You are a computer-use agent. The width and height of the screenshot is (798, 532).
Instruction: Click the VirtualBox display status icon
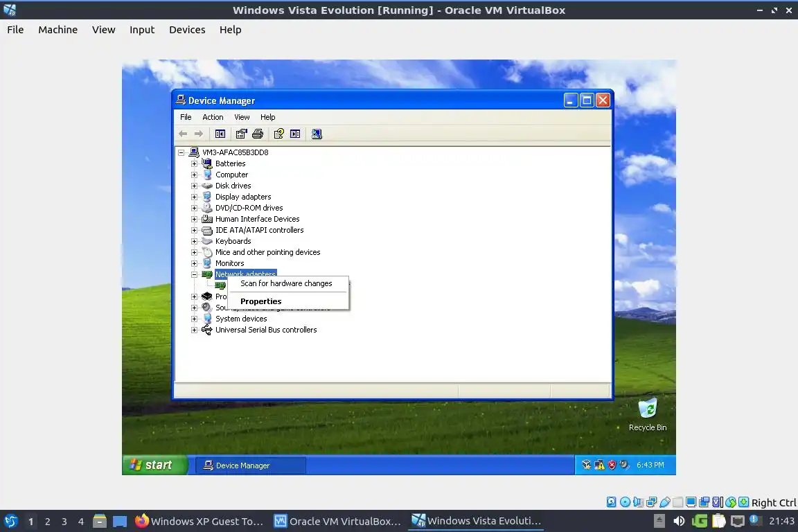point(691,502)
